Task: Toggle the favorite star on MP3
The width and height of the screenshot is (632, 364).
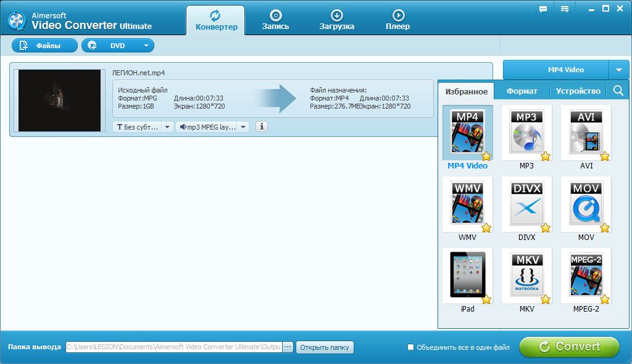Action: (x=546, y=156)
